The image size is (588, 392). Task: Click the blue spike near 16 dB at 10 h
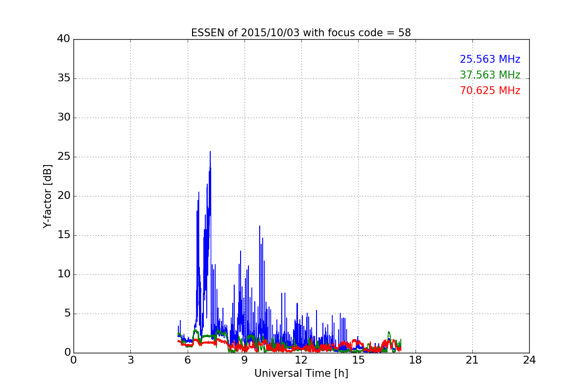click(260, 227)
